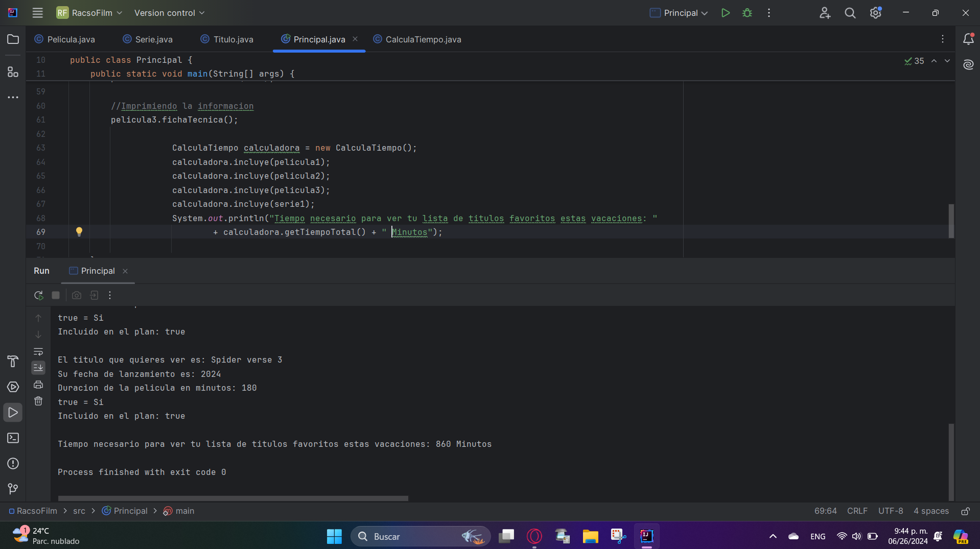Open the Services tool window
The image size is (980, 549).
point(13,387)
